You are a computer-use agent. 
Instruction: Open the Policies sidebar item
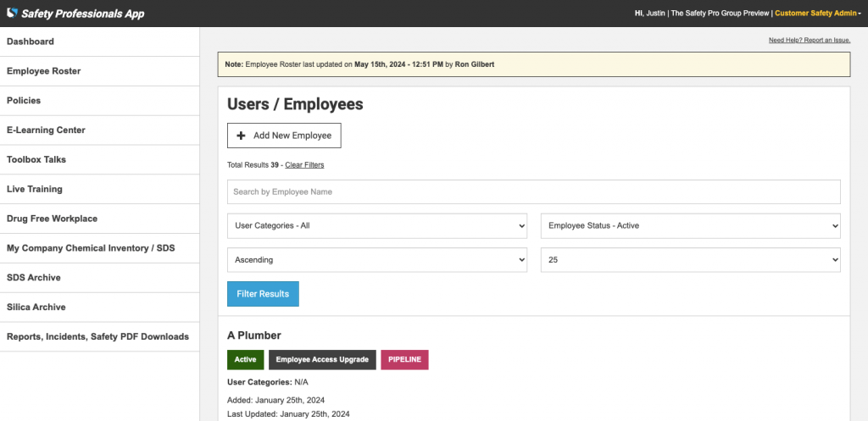[x=24, y=101]
